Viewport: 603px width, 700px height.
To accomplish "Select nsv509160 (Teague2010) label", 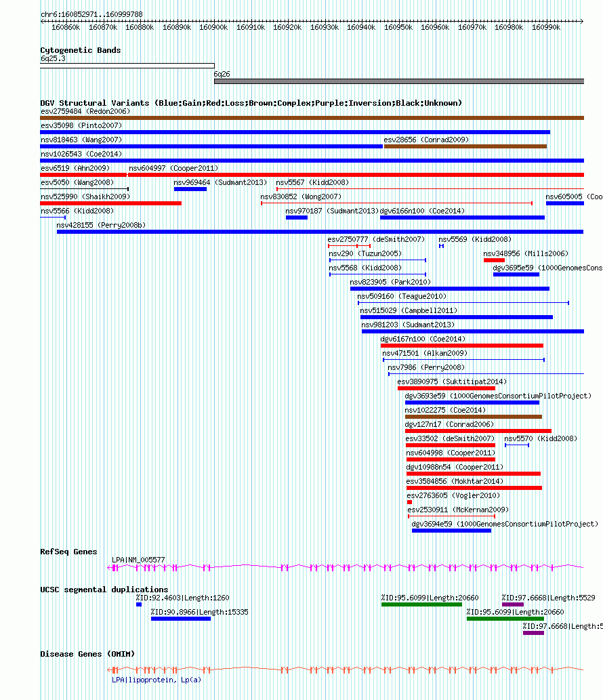I will [402, 297].
